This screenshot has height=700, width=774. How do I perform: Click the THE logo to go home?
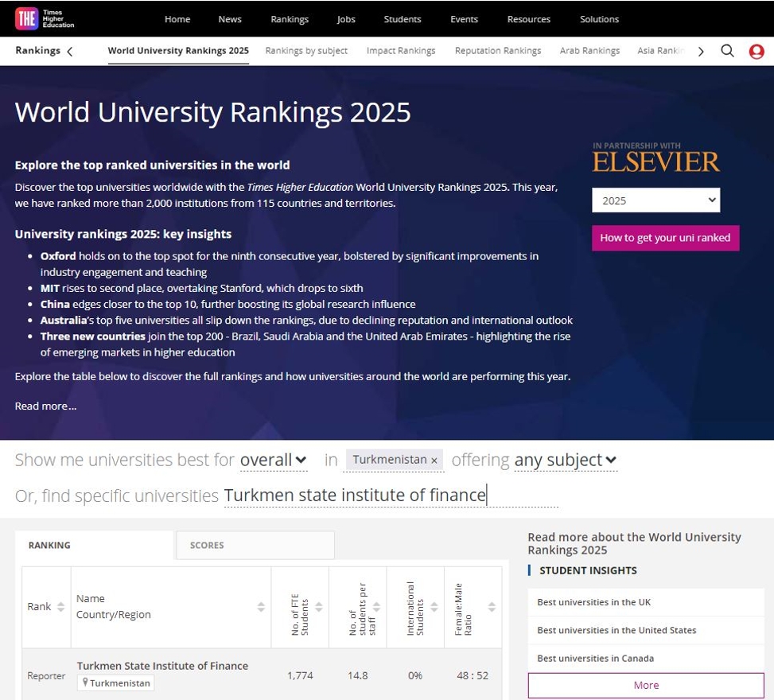(x=25, y=18)
